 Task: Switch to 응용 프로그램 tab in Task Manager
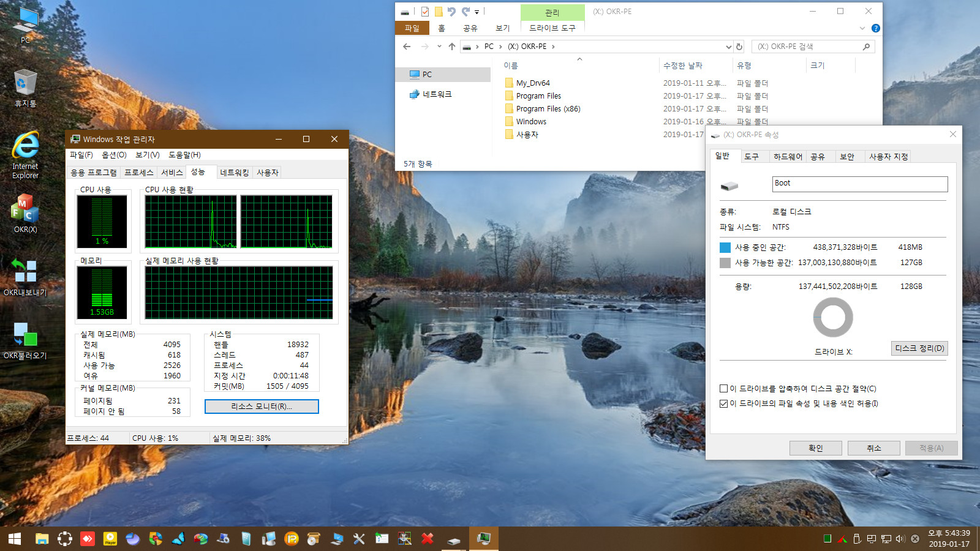coord(94,173)
